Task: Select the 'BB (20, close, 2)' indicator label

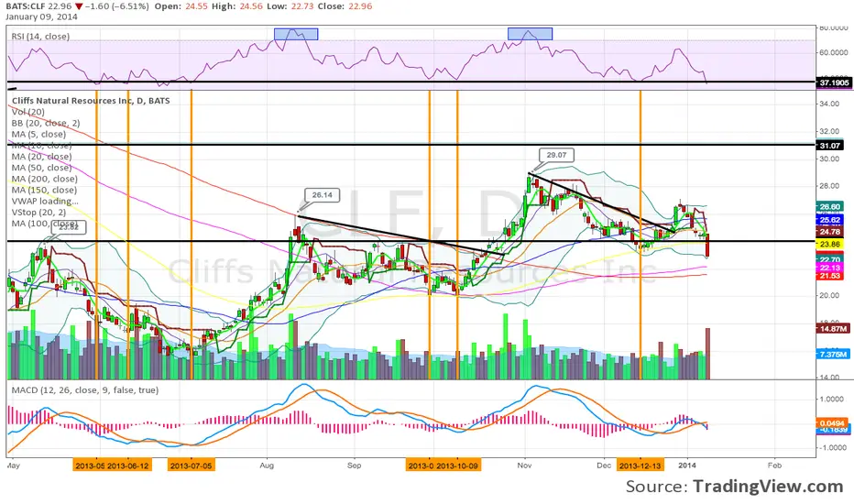Action: [46, 123]
